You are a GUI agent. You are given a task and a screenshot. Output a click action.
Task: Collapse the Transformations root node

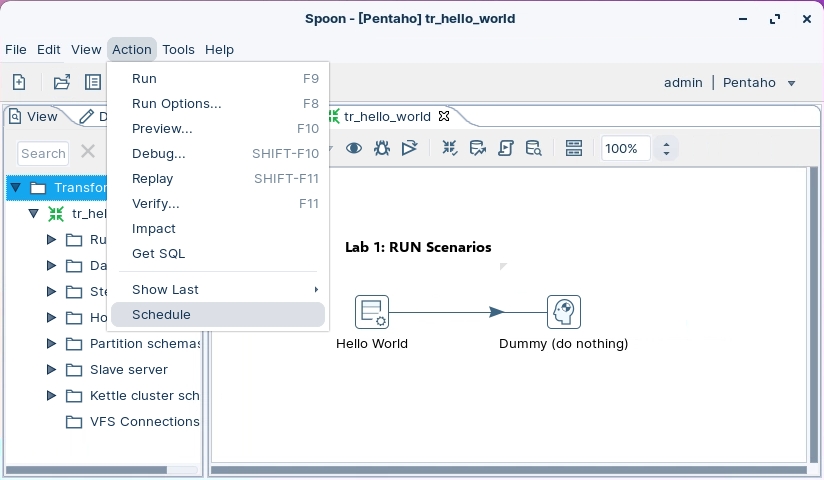[15, 187]
